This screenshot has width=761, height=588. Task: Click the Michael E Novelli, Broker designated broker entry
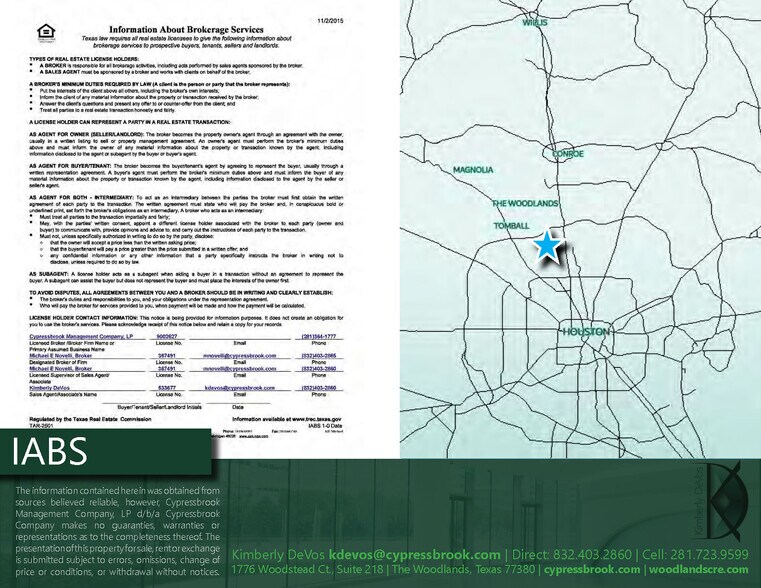coord(61,356)
